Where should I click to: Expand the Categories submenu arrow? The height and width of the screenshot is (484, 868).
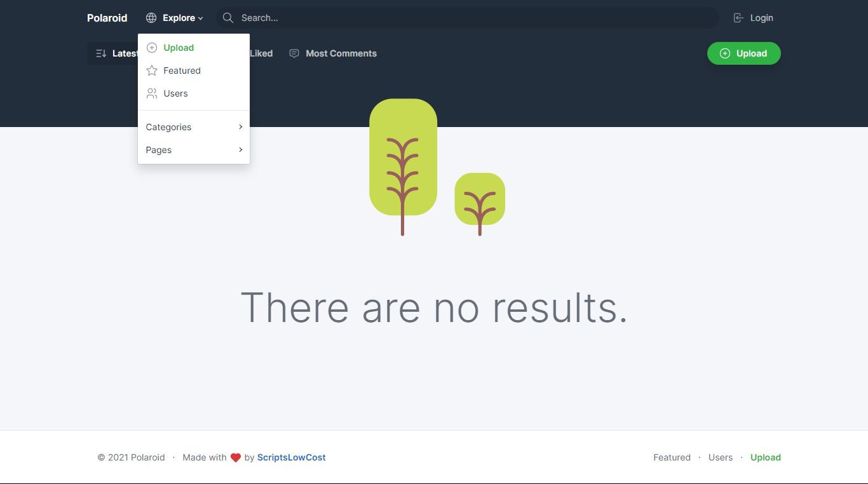[x=241, y=127]
